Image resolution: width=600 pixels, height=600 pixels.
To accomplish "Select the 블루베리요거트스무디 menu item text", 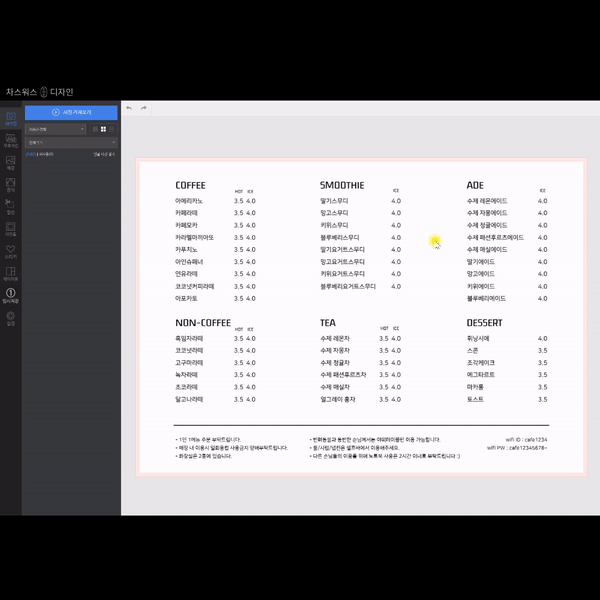I will pyautogui.click(x=348, y=287).
